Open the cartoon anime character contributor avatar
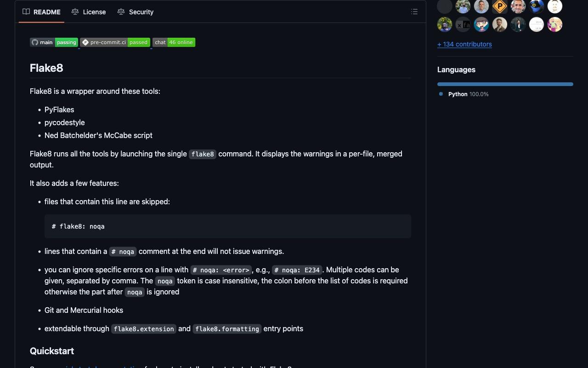Screen dimensions: 588x368 click(481, 24)
